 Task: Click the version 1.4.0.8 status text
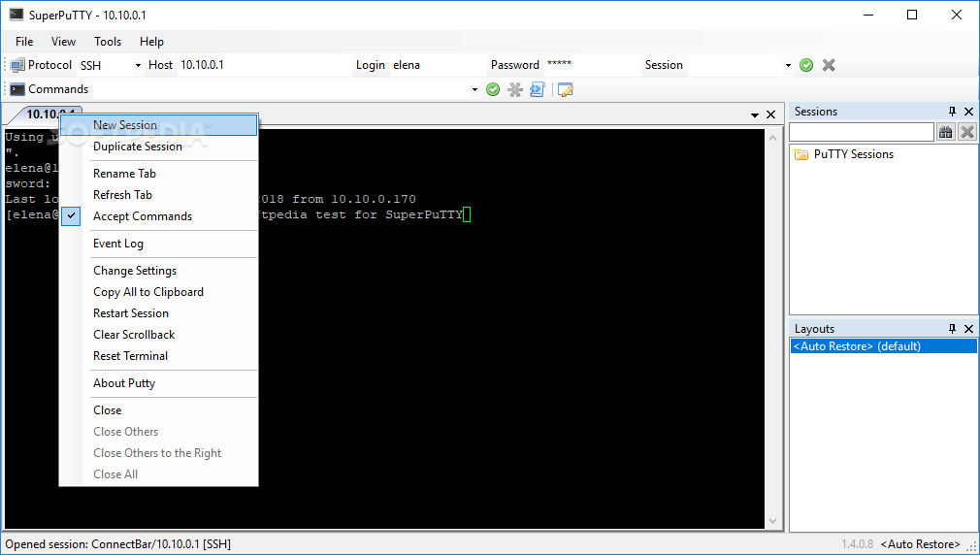click(x=858, y=544)
